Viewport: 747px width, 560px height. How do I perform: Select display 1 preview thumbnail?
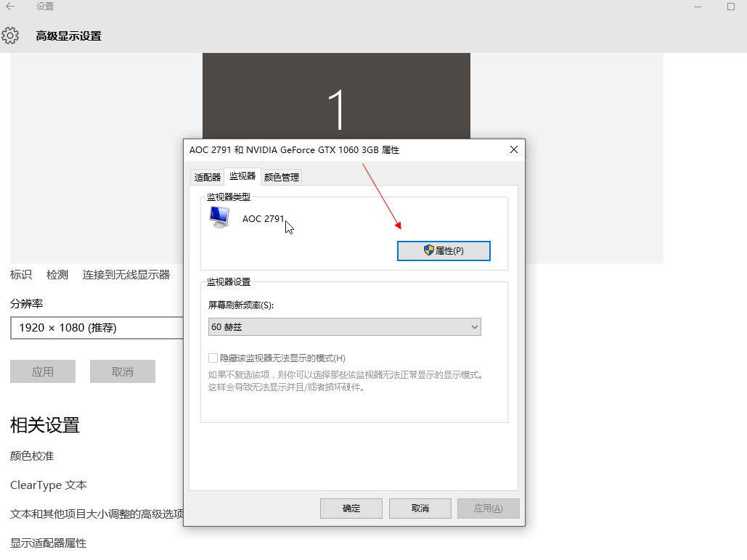(x=336, y=96)
